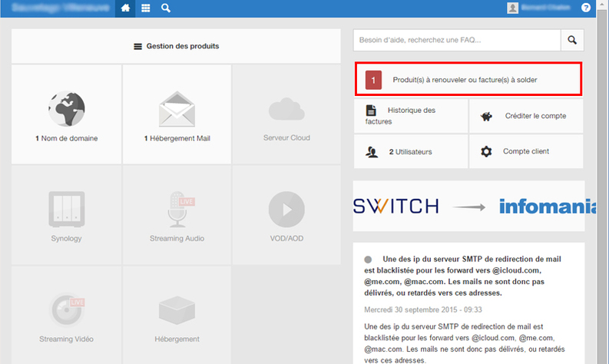Click Créditer le compte
The width and height of the screenshot is (609, 364).
[x=526, y=116]
